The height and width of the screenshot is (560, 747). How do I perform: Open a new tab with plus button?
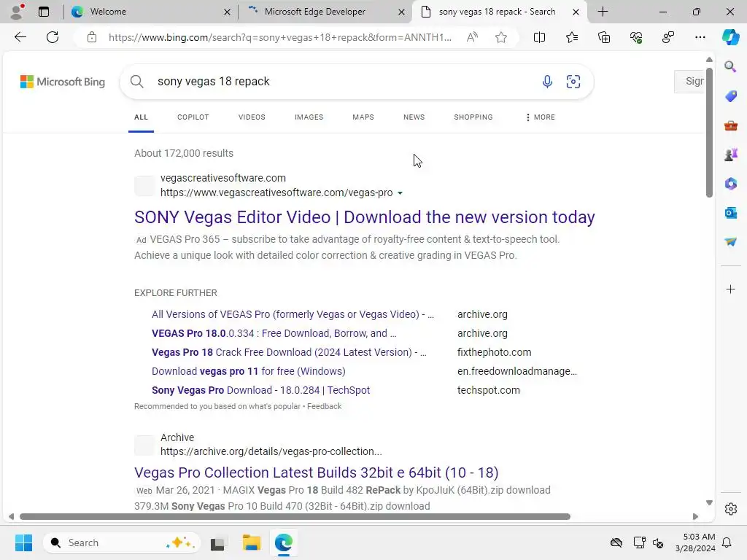click(603, 12)
